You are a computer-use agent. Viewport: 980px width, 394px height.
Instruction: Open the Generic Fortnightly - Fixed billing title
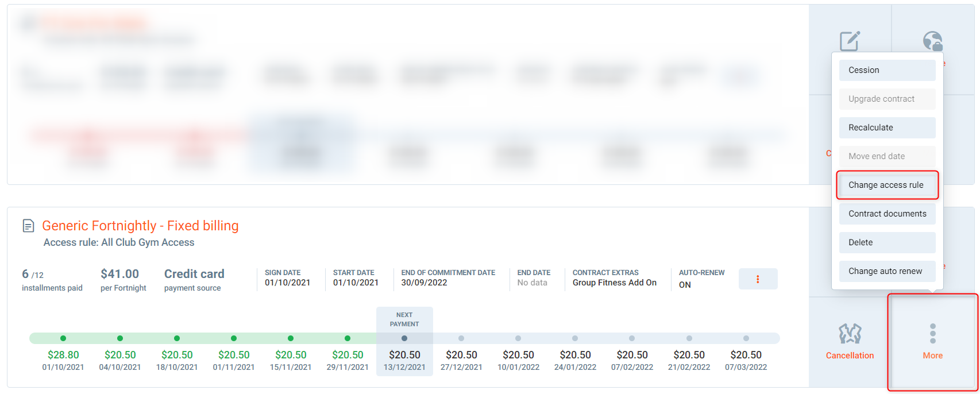(140, 226)
